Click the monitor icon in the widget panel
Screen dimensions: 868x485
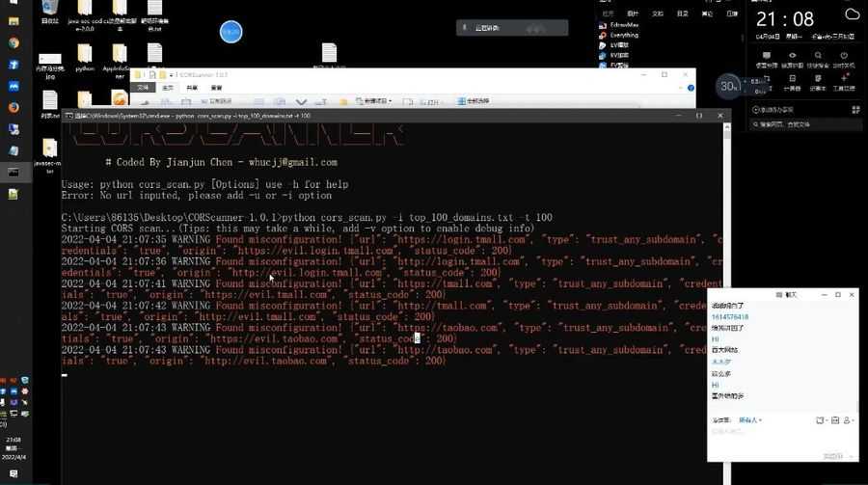[767, 55]
